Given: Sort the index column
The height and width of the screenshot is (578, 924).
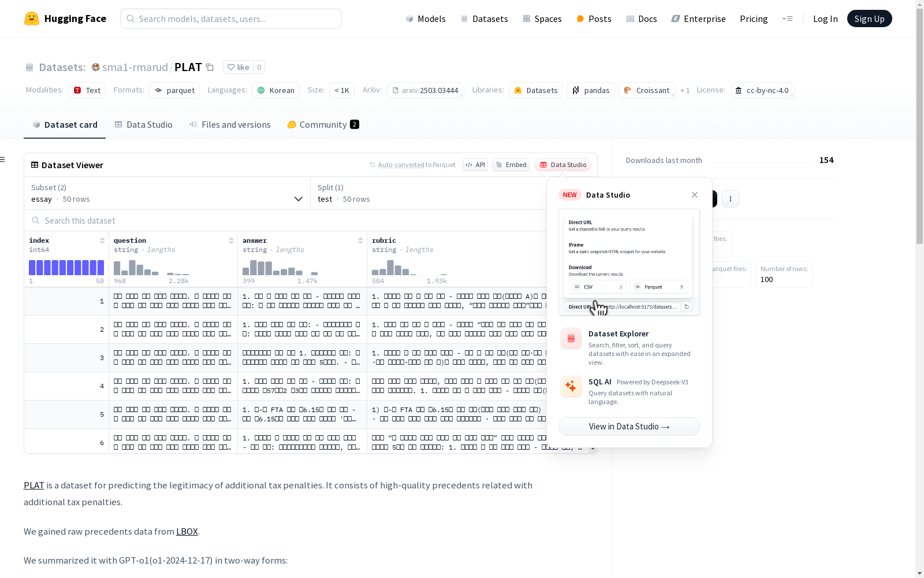Looking at the screenshot, I should [102, 240].
